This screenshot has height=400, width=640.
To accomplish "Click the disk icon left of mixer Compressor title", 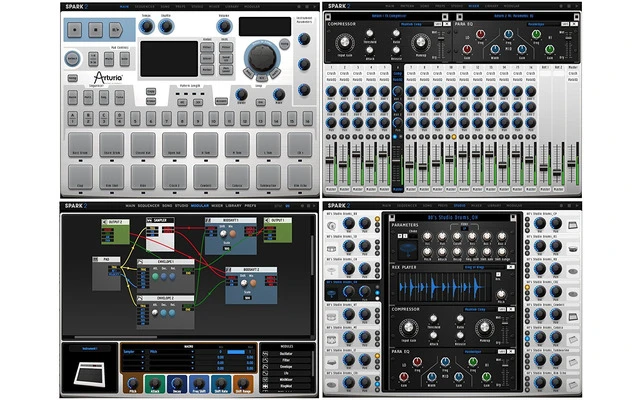I will pyautogui.click(x=328, y=16).
